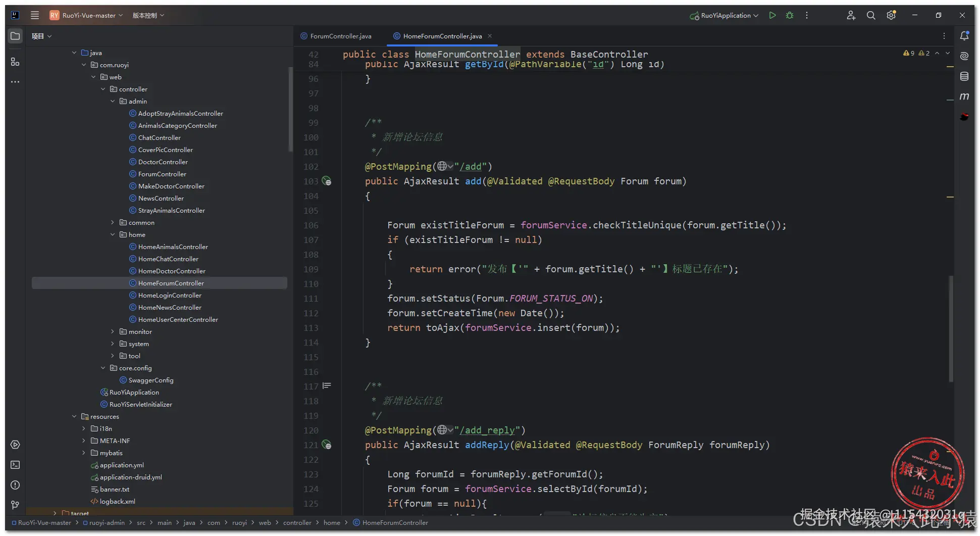Click the /add_reply URL mapping link
This screenshot has height=536, width=980.
[487, 430]
